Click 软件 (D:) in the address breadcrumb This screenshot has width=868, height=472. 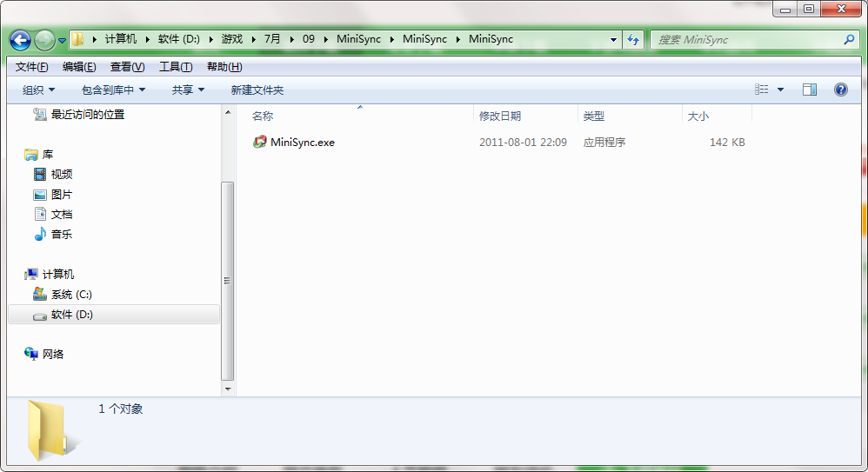coord(179,39)
